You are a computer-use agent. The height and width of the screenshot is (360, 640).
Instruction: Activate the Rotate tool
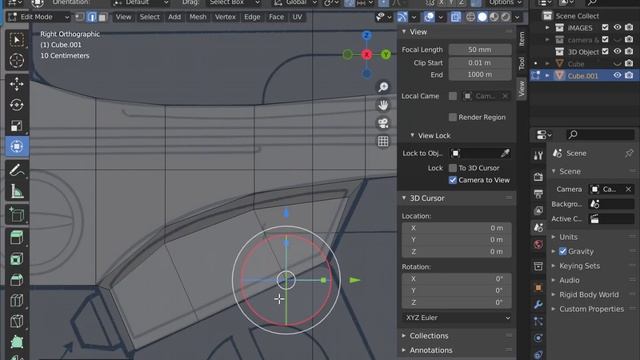(x=17, y=105)
